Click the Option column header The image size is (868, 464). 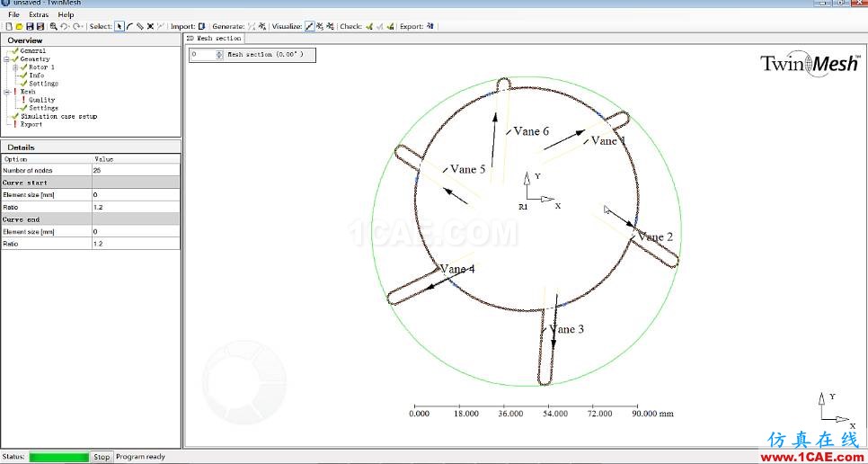pyautogui.click(x=47, y=159)
